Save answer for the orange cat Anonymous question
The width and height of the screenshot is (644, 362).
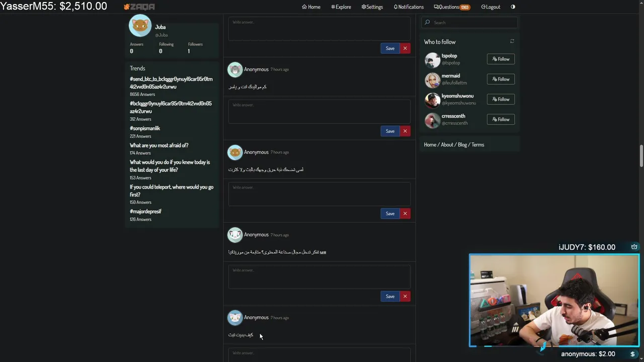pyautogui.click(x=390, y=214)
